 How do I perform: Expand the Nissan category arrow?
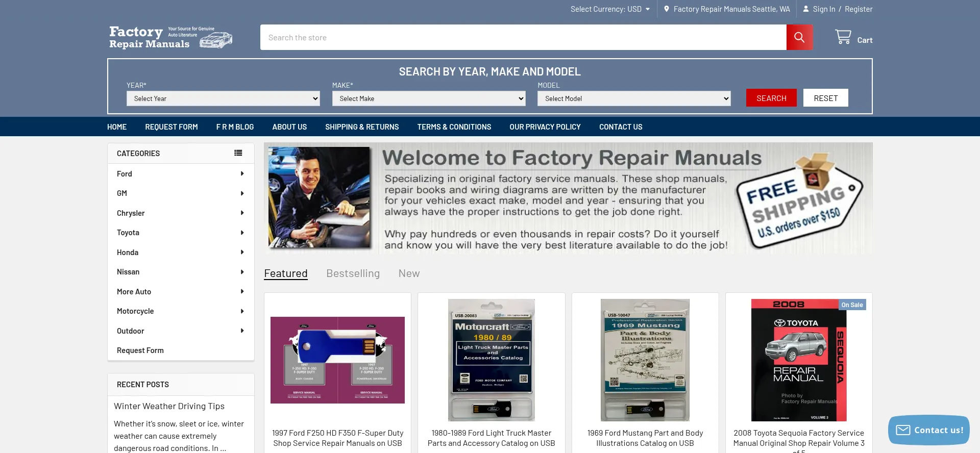[x=242, y=272]
